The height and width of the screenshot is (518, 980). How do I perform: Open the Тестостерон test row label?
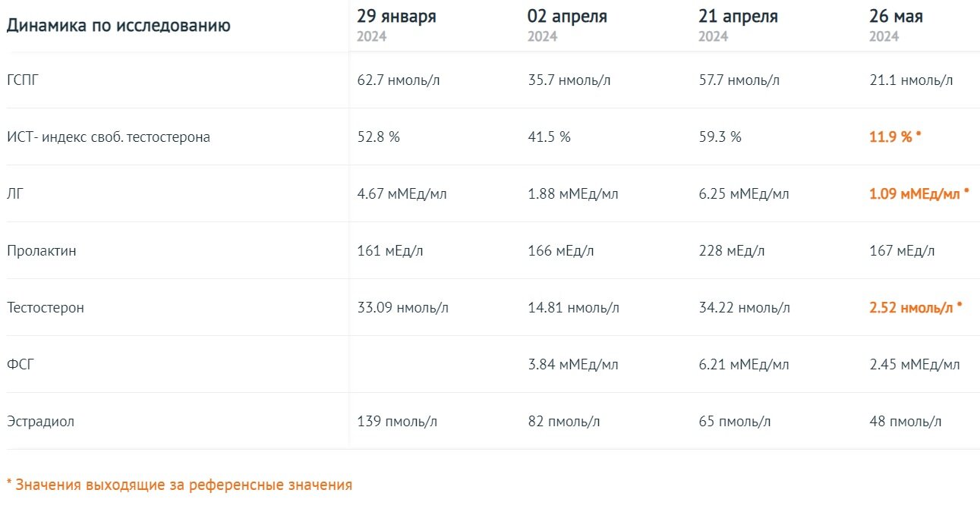pyautogui.click(x=46, y=308)
